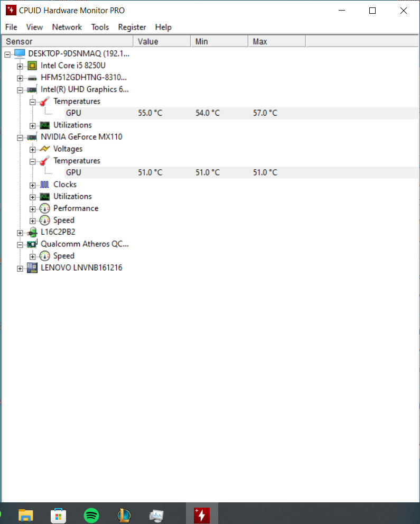Expand NVIDIA Utilizations branch
Screen dimensions: 420x524
(x=32, y=197)
